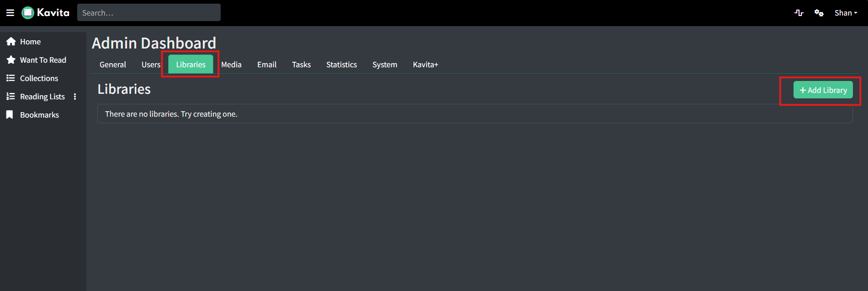
Task: View the Statistics tab
Action: tap(342, 65)
